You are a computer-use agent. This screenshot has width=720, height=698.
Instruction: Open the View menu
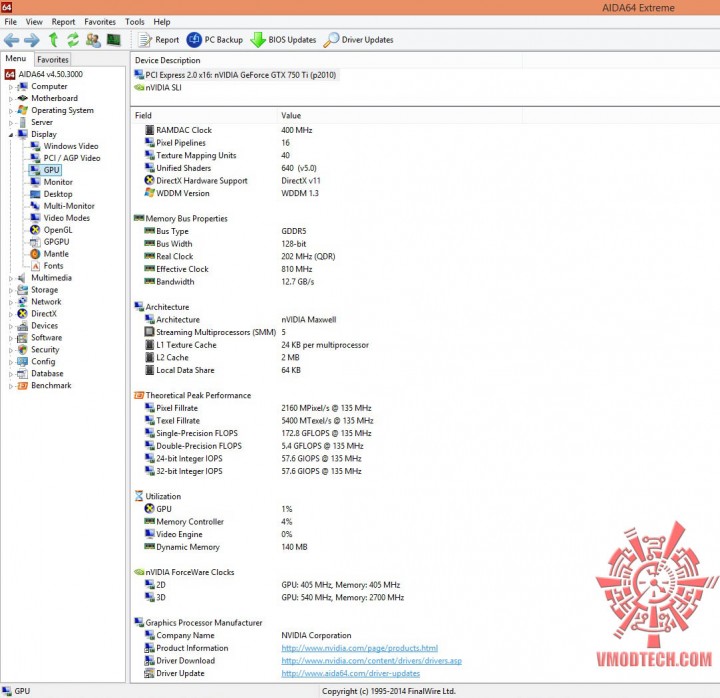34,22
